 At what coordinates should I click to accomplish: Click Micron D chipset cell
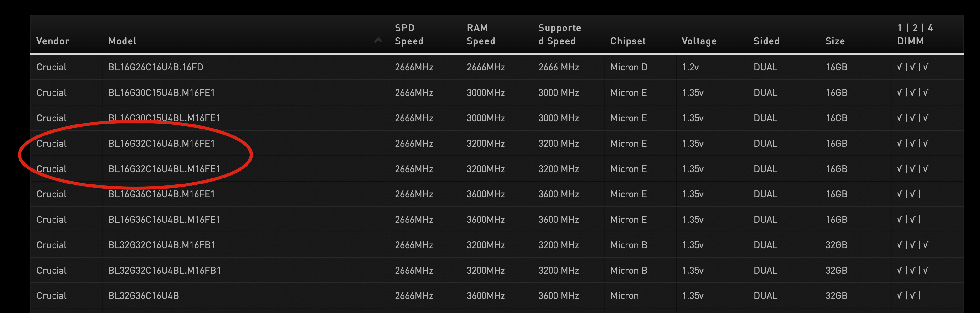pos(629,67)
